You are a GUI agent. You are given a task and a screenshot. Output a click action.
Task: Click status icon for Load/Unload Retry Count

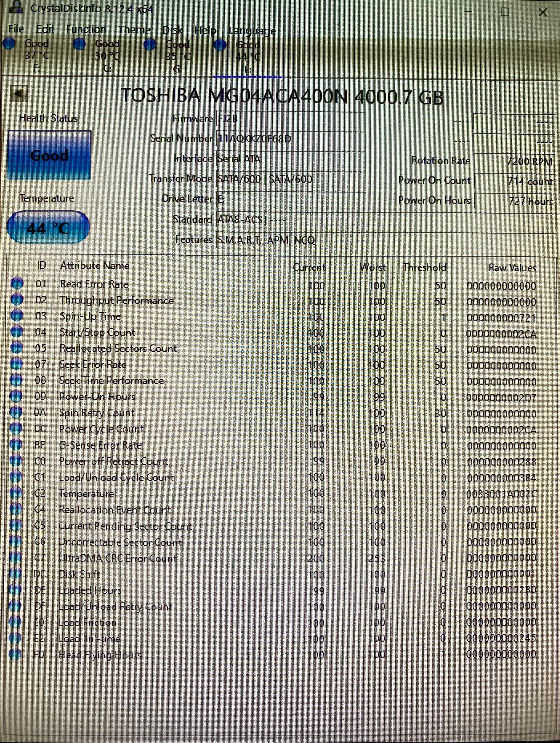pyautogui.click(x=15, y=606)
